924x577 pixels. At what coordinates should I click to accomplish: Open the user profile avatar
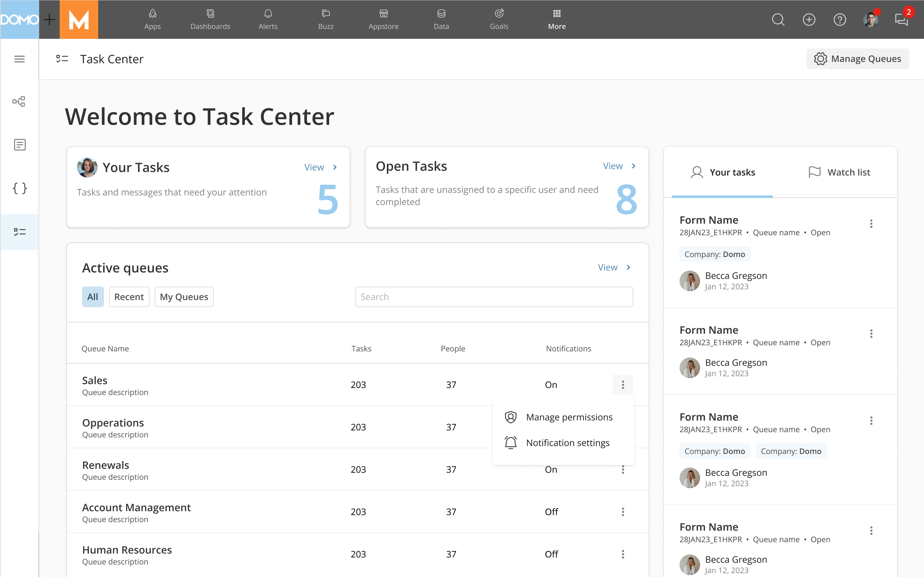[x=870, y=20]
